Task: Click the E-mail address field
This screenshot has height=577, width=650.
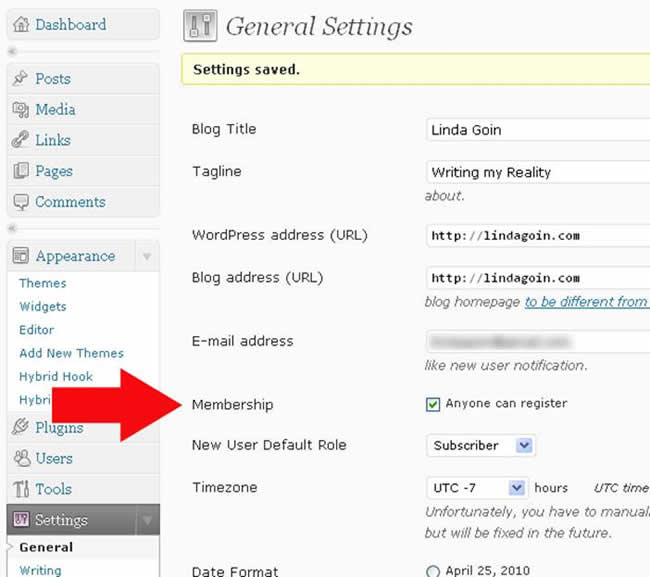Action: [x=538, y=342]
